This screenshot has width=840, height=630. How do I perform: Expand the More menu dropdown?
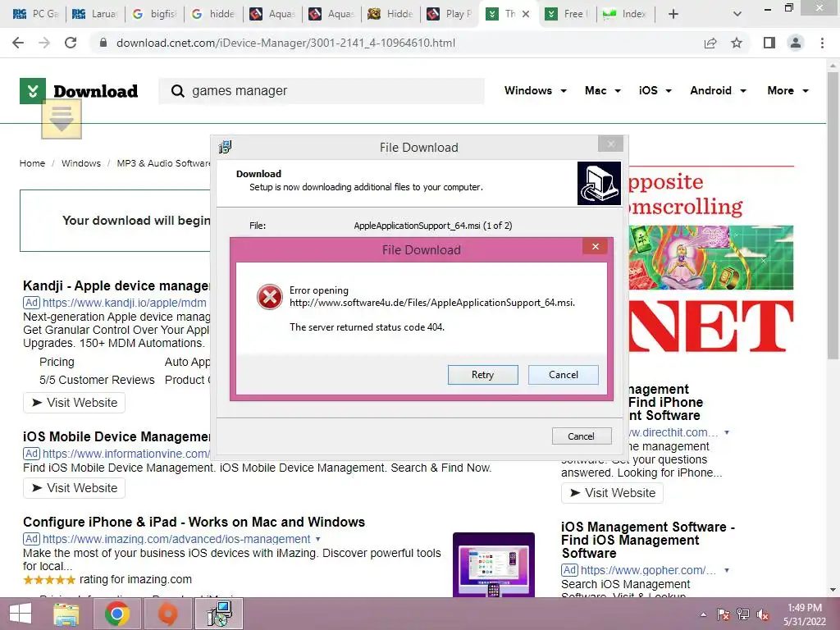(x=787, y=90)
